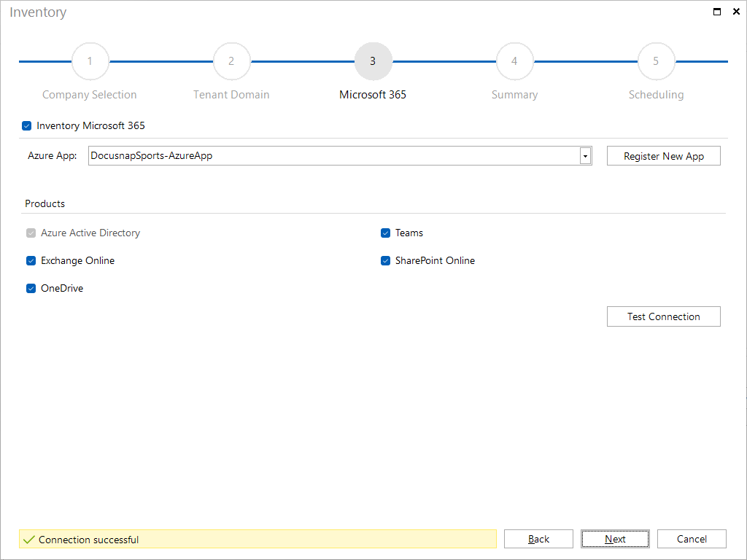Jump to step 1 Company Selection circle
The width and height of the screenshot is (747, 560).
pyautogui.click(x=90, y=61)
